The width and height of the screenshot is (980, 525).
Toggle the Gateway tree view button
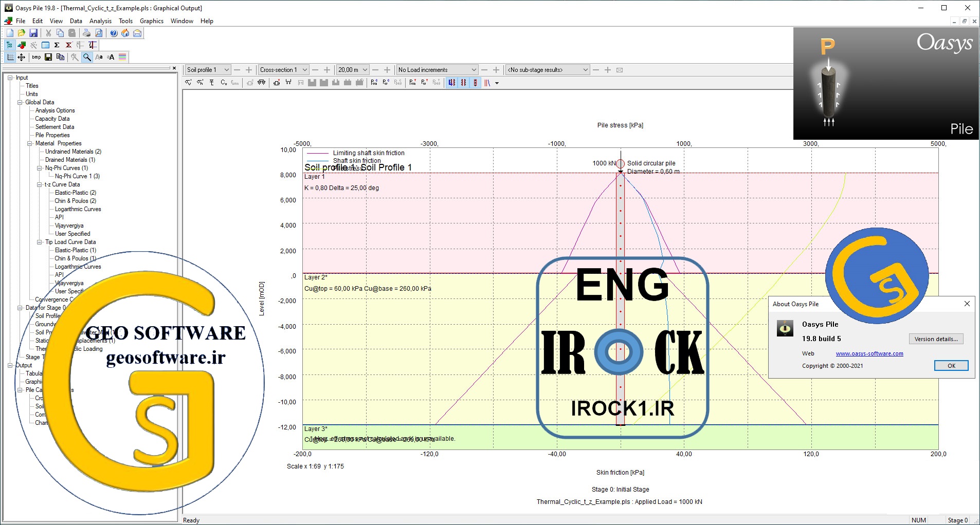pos(9,45)
